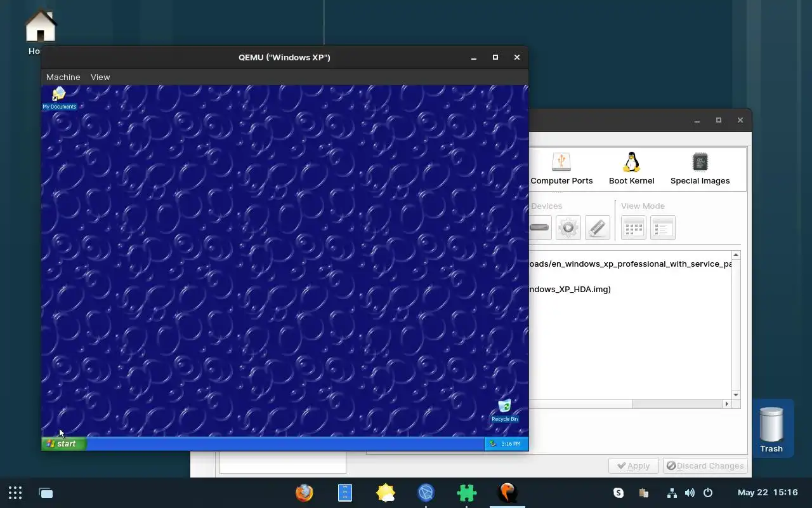The image size is (812, 508).
Task: Switch to list view mode
Action: click(662, 227)
